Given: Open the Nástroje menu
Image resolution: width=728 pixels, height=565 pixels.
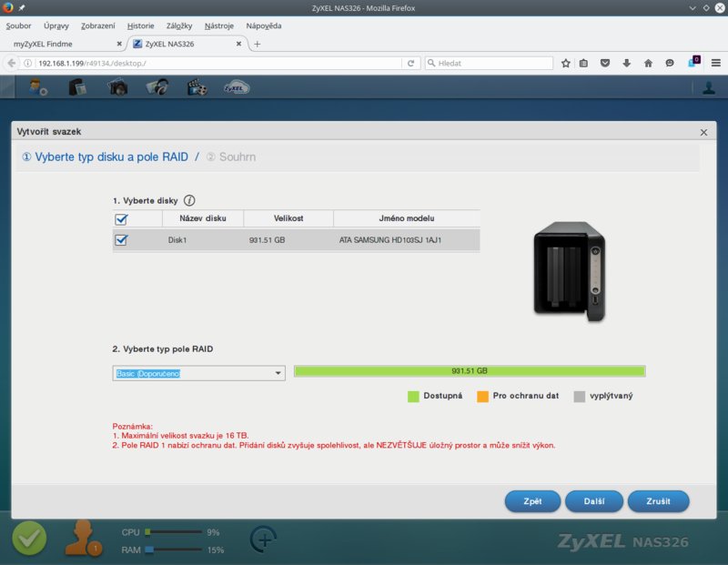Looking at the screenshot, I should click(219, 26).
